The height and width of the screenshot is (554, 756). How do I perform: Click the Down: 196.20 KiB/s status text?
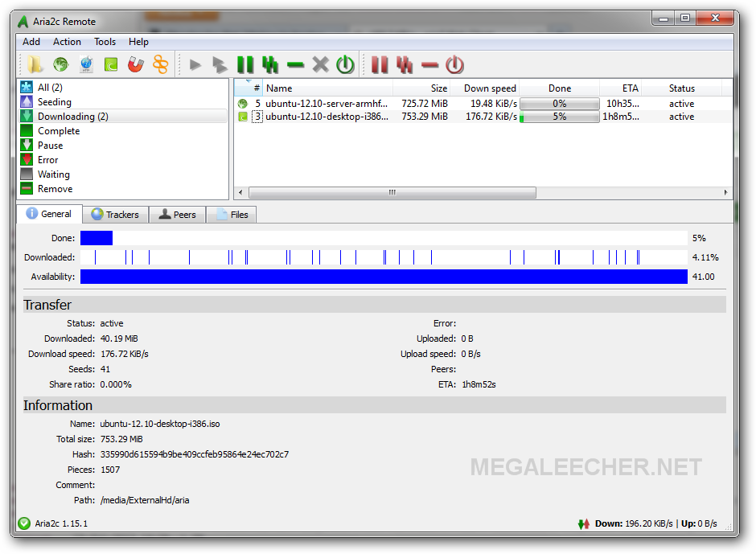pos(634,523)
